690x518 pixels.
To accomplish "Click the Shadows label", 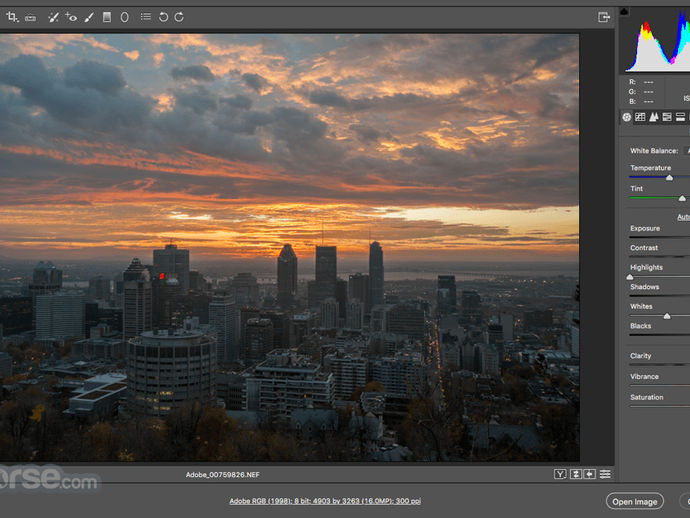I will click(644, 287).
